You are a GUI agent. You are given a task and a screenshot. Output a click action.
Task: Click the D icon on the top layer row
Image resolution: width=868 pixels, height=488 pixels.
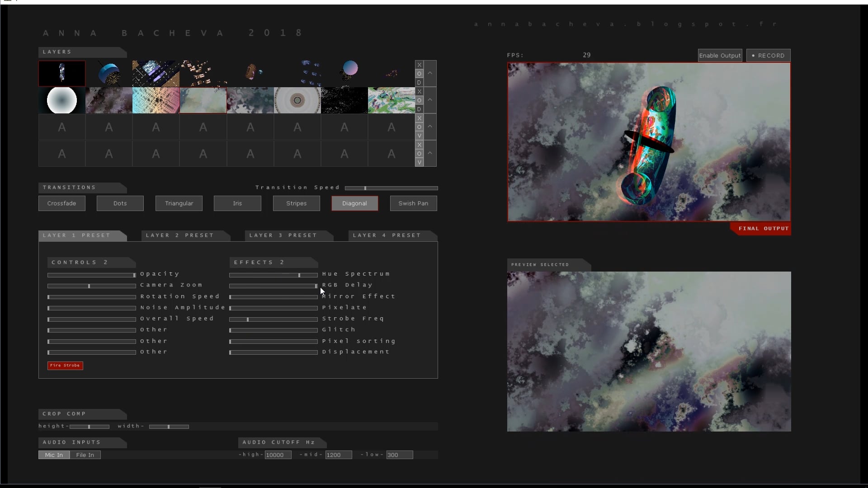point(420,83)
